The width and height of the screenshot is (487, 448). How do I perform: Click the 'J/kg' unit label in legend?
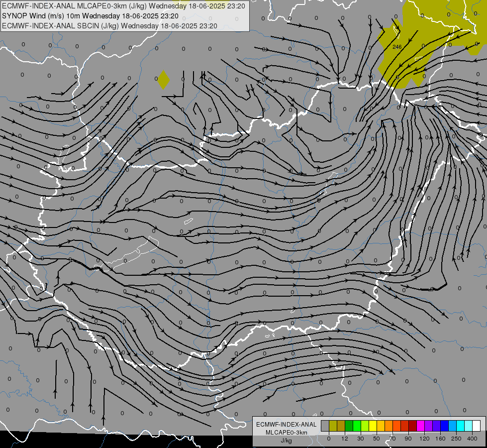286,441
